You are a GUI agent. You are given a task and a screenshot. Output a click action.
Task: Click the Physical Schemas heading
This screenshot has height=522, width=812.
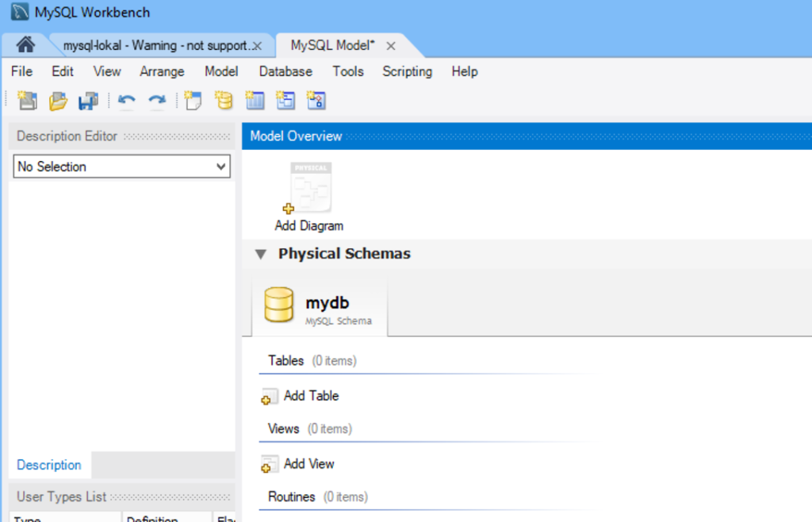click(x=344, y=254)
